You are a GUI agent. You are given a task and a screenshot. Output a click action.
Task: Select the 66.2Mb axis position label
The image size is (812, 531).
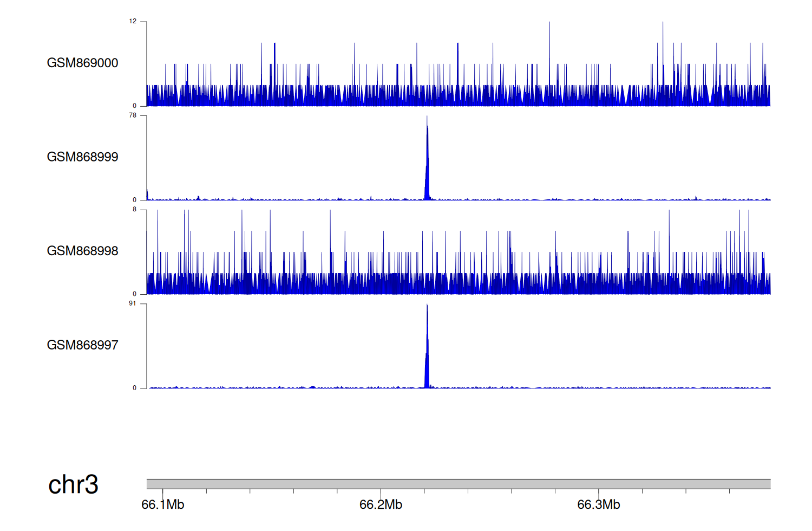click(381, 504)
